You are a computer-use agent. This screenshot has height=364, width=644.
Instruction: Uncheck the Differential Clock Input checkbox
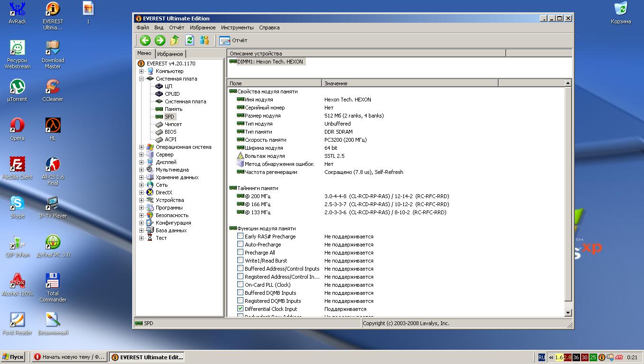pyautogui.click(x=240, y=309)
